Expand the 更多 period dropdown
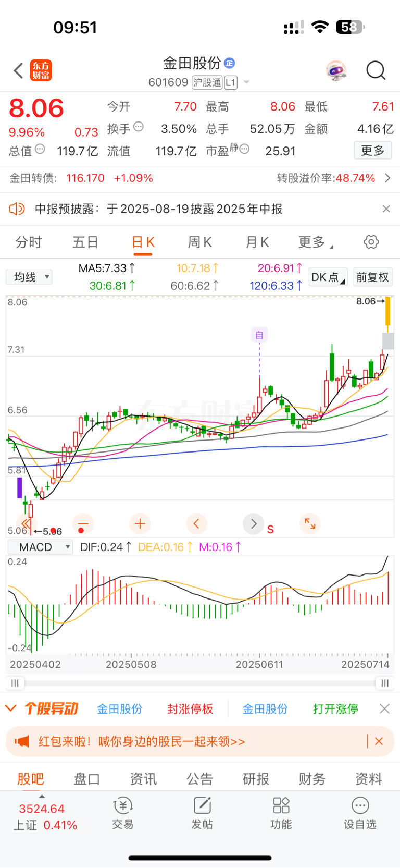The width and height of the screenshot is (400, 868). (316, 242)
